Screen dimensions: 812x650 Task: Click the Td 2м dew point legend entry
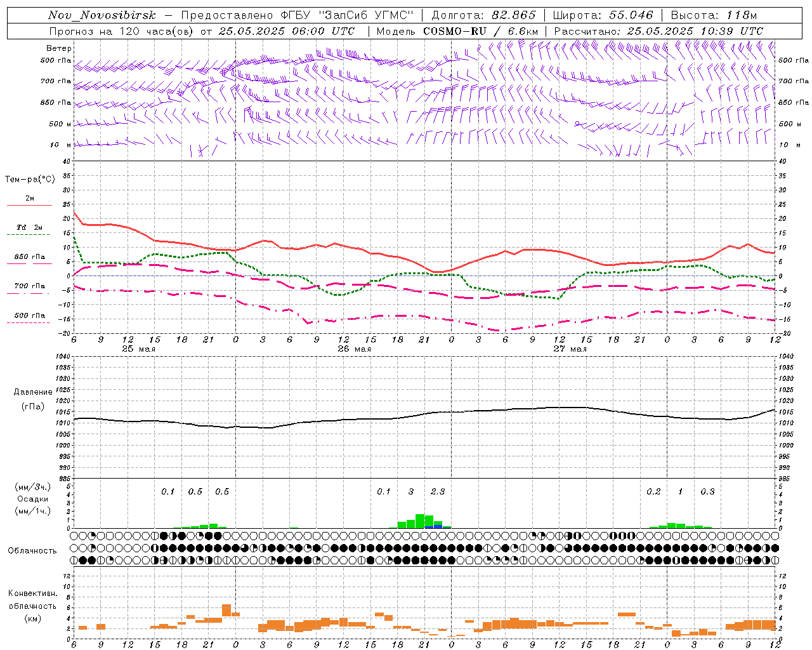[x=29, y=227]
